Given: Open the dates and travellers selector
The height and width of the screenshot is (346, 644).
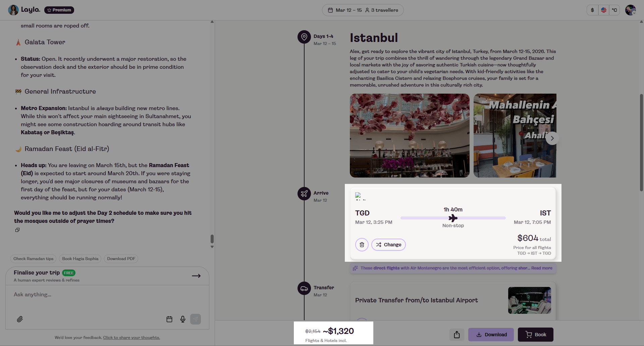Looking at the screenshot, I should 363,10.
